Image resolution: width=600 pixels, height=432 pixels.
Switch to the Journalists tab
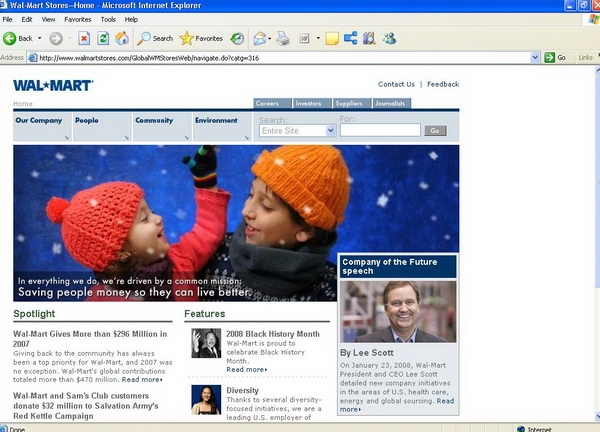[x=392, y=103]
